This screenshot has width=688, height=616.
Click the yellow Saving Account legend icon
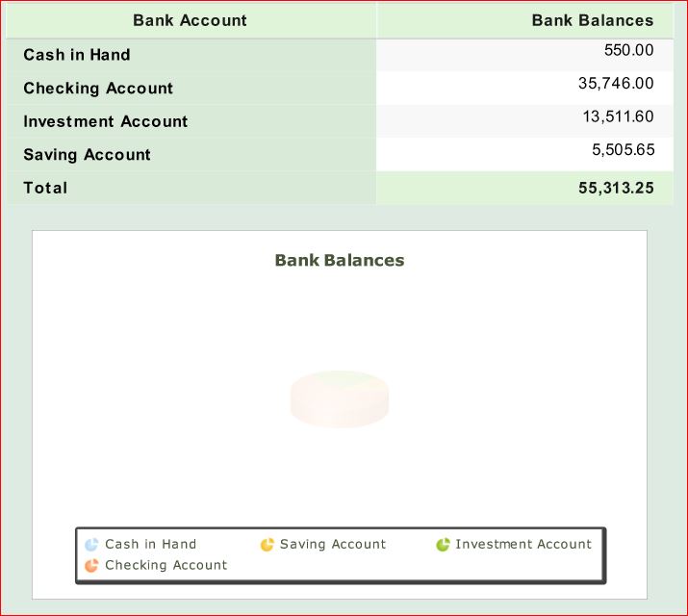click(268, 545)
